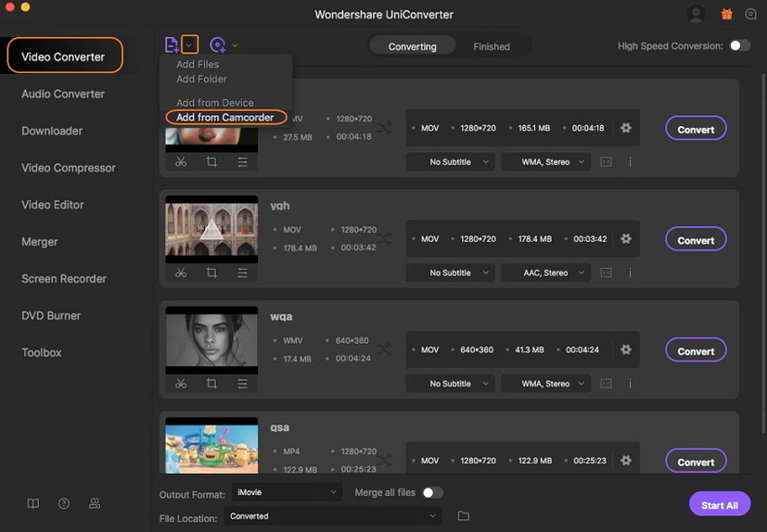Viewport: 767px width, 532px height.
Task: Open effects icon under first video thumbnail
Action: (242, 161)
